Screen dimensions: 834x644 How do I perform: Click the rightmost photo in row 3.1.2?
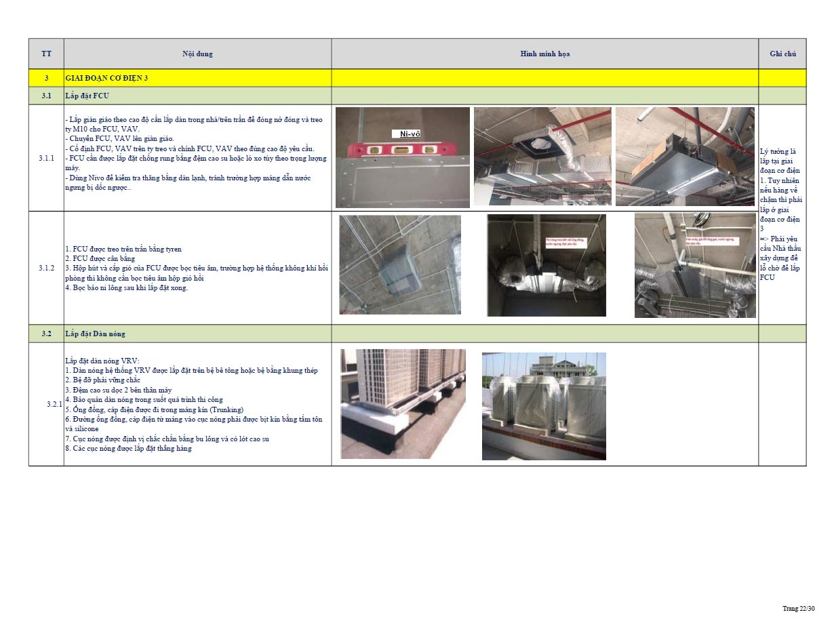pos(695,265)
